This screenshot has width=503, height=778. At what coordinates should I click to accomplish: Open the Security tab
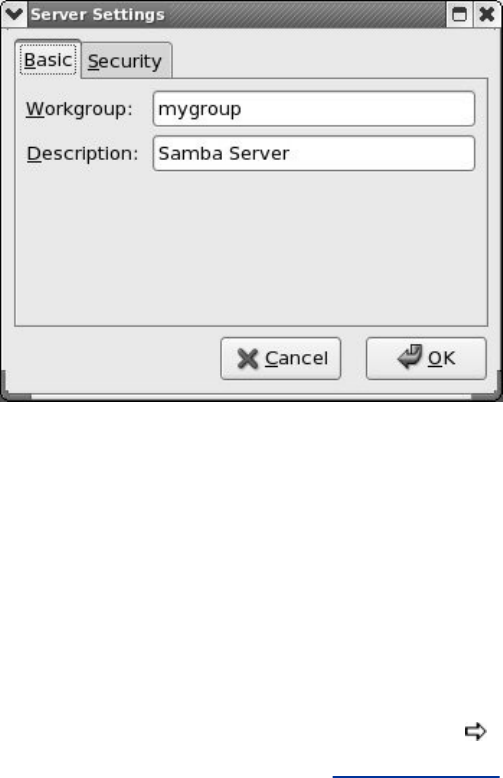(x=125, y=62)
